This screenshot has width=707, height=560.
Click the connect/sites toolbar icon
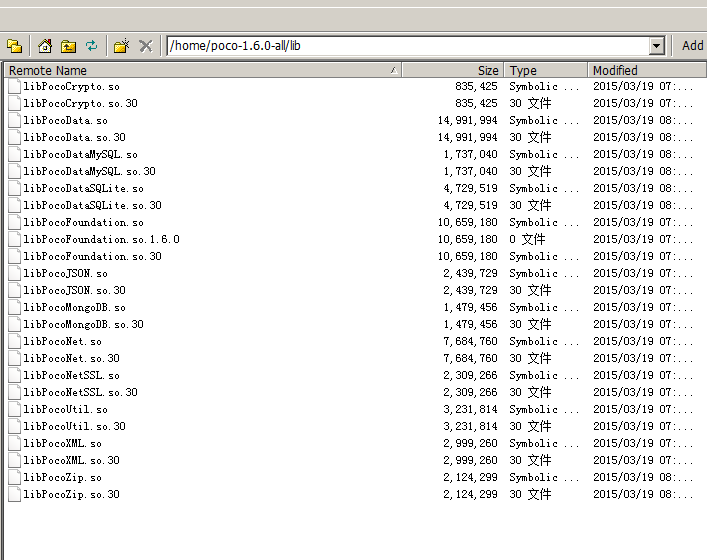14,46
